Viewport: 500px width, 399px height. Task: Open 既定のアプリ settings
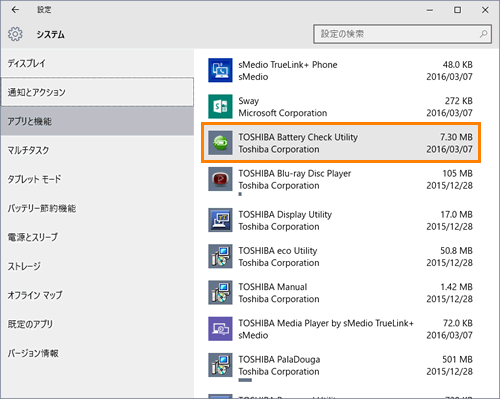pyautogui.click(x=97, y=324)
